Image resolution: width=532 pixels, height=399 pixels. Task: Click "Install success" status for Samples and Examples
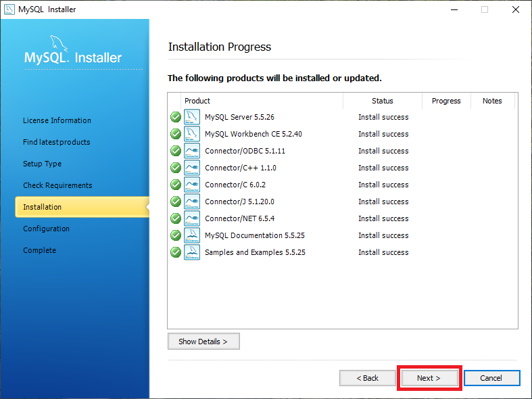[383, 252]
